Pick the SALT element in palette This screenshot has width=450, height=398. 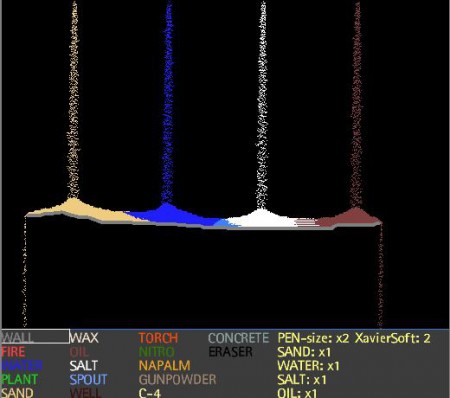coord(84,366)
